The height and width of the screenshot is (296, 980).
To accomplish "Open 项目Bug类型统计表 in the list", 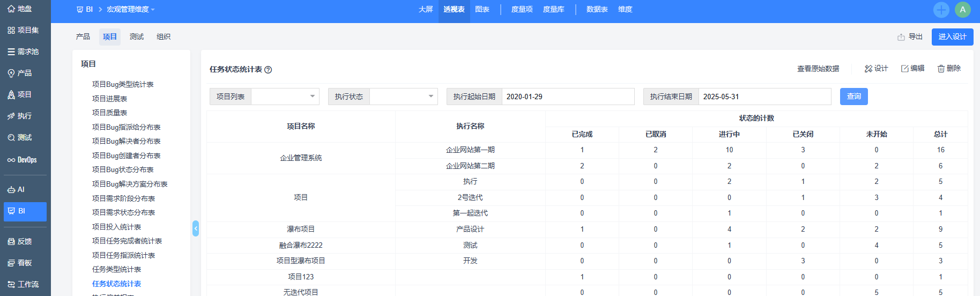I will pos(123,84).
